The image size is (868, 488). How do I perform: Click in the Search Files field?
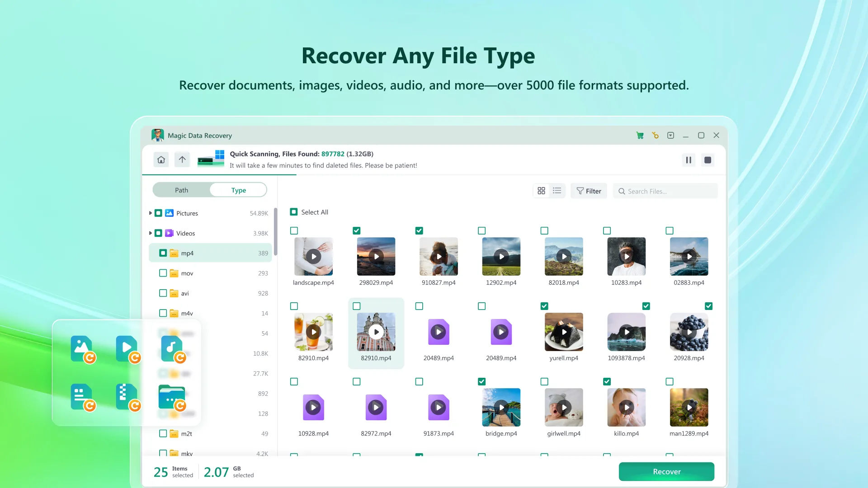click(669, 191)
